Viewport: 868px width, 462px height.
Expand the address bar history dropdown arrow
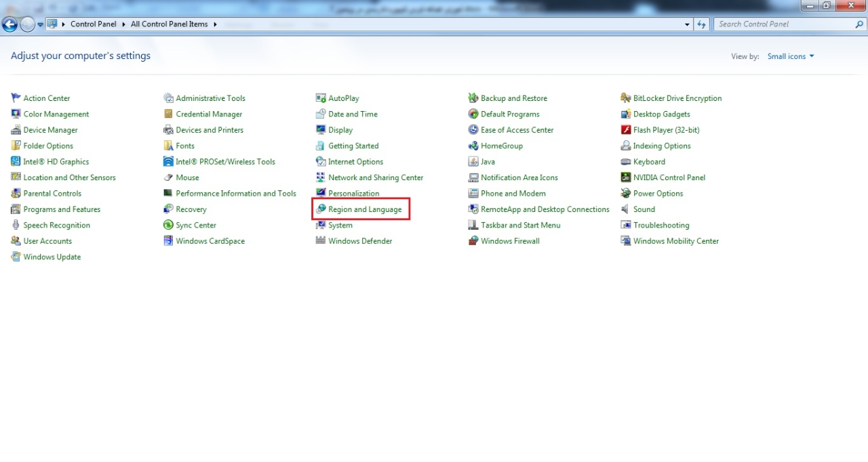[688, 24]
